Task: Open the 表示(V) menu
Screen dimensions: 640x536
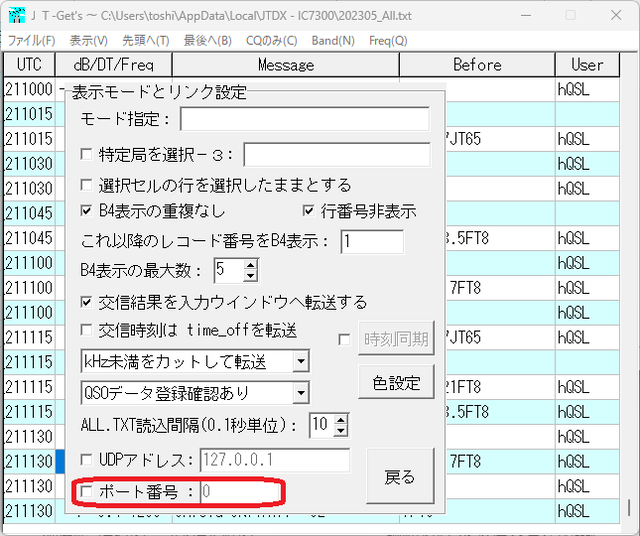Action: pos(89,41)
